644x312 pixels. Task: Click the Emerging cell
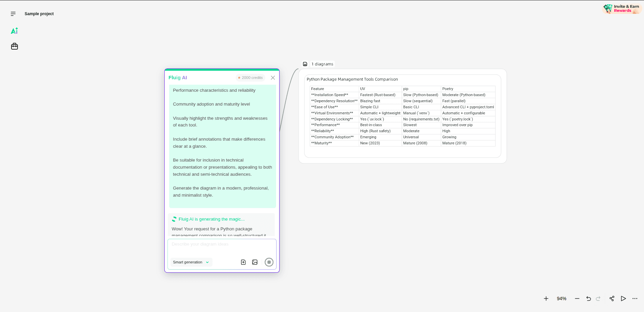pos(380,137)
